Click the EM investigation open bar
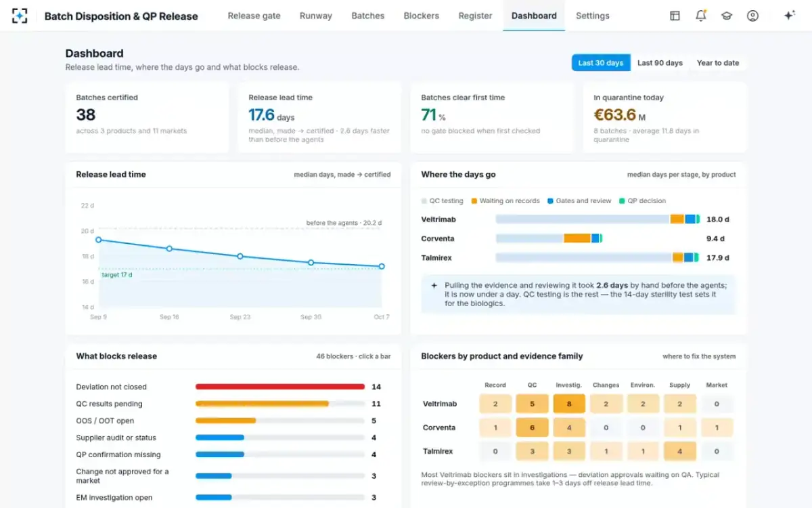The width and height of the screenshot is (812, 508). click(214, 498)
